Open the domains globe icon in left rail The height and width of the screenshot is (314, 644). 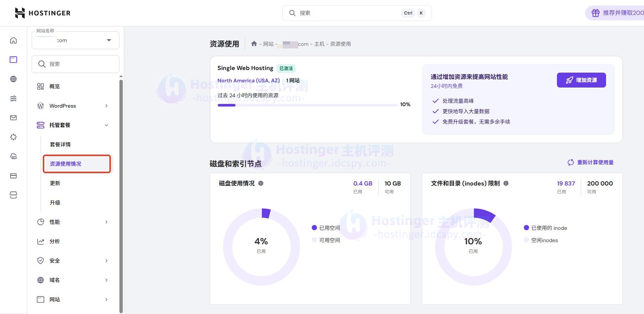[x=13, y=79]
